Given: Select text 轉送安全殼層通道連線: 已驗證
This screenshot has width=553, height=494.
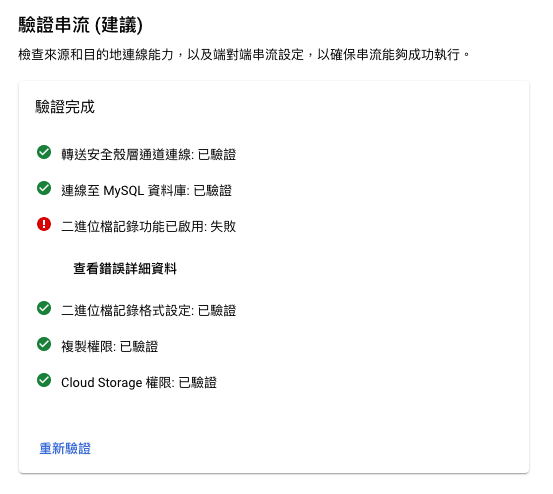Looking at the screenshot, I should pyautogui.click(x=148, y=154).
